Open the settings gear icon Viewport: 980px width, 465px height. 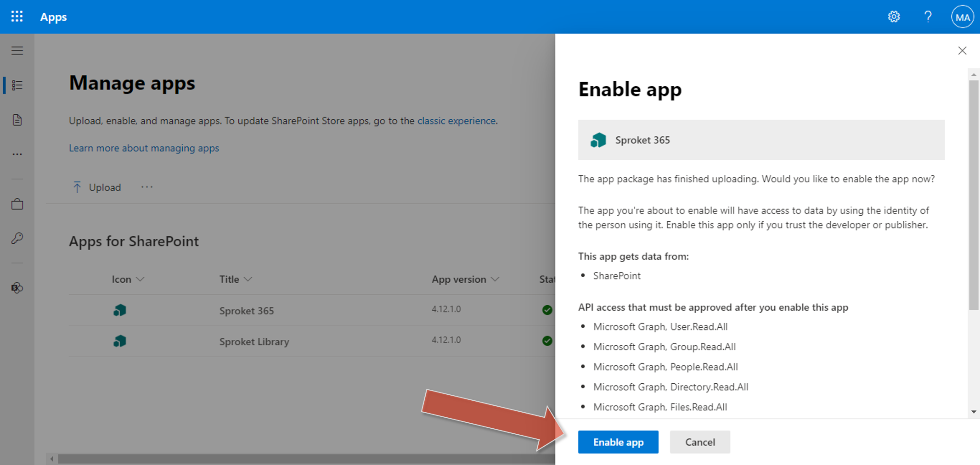click(x=894, y=17)
